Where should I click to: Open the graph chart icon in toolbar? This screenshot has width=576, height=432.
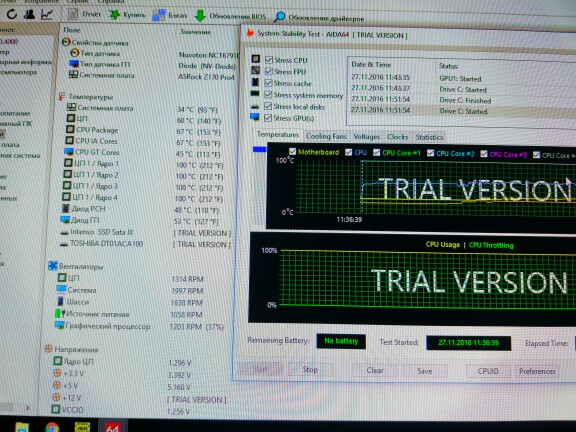point(47,14)
